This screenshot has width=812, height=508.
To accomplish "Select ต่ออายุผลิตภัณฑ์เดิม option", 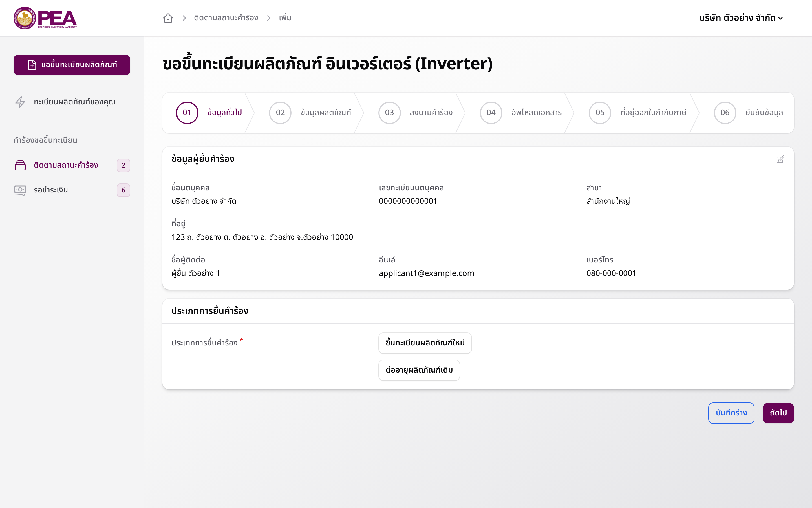I will click(419, 370).
